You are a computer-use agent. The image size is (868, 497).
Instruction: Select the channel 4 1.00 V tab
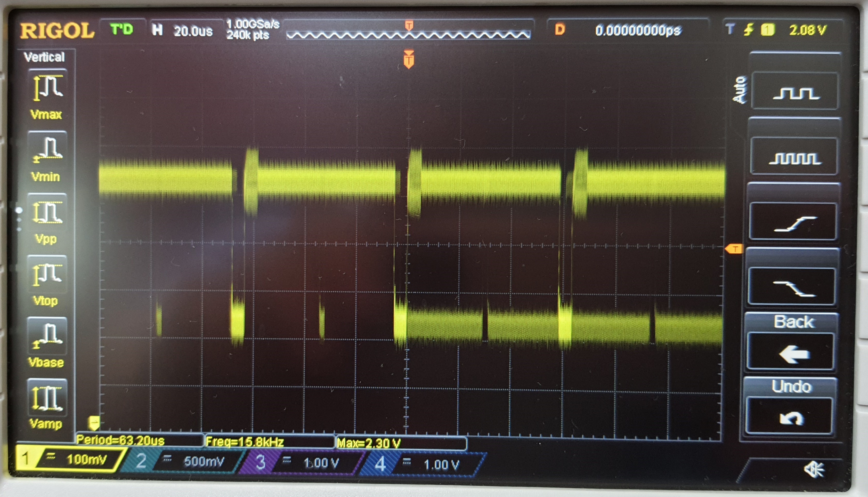(x=423, y=464)
